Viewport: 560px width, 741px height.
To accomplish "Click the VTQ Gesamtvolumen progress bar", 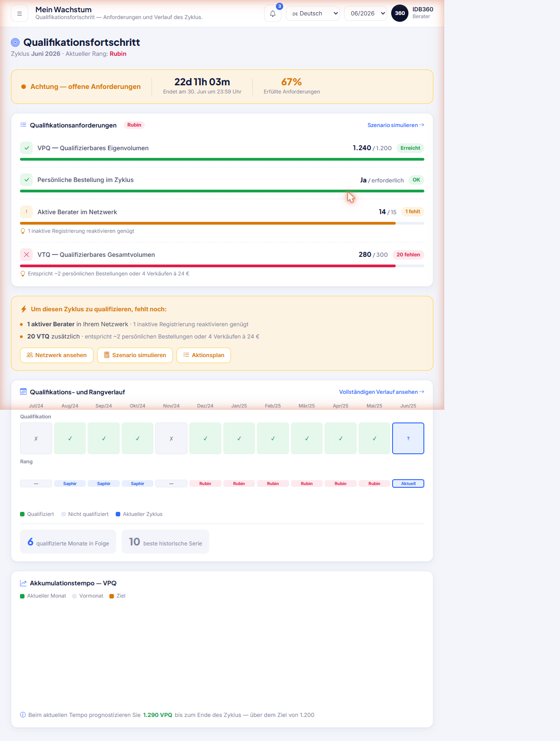I will pyautogui.click(x=222, y=266).
